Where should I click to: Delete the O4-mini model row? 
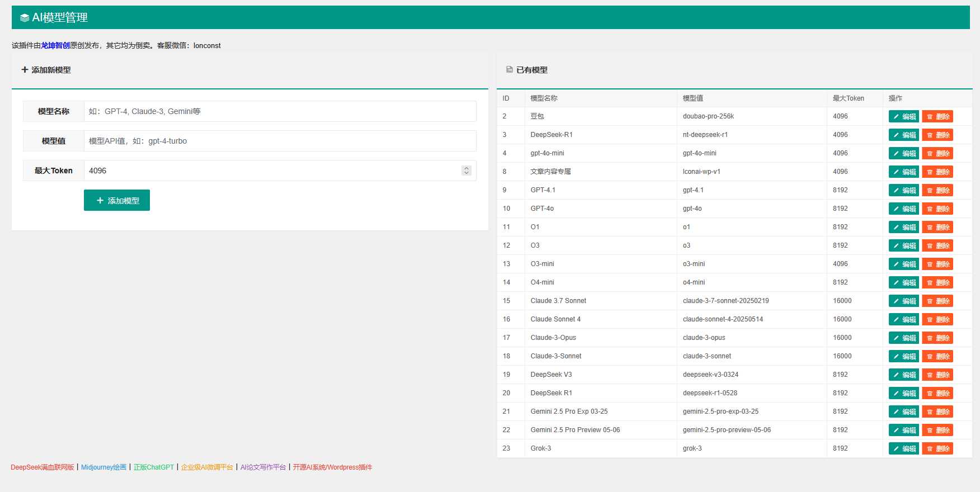[937, 282]
